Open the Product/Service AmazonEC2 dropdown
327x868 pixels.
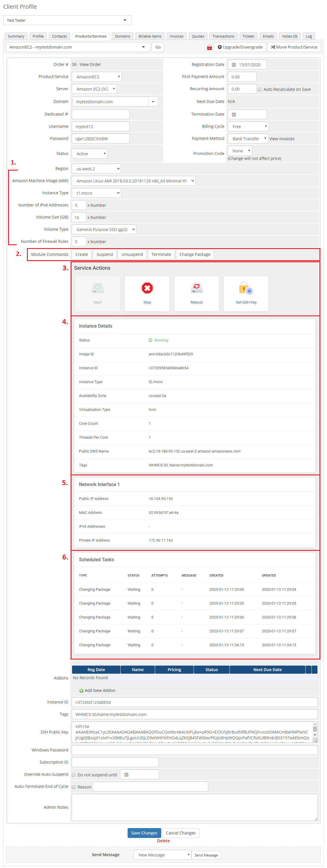coord(97,77)
